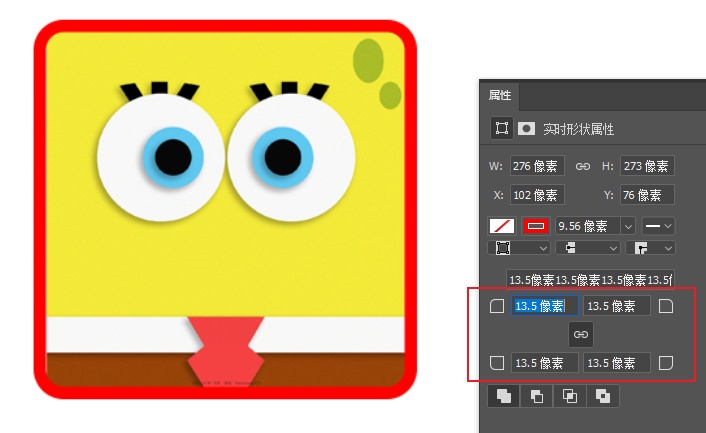Edit the top-left corner radius field
Screen dimensions: 706x433
point(545,306)
